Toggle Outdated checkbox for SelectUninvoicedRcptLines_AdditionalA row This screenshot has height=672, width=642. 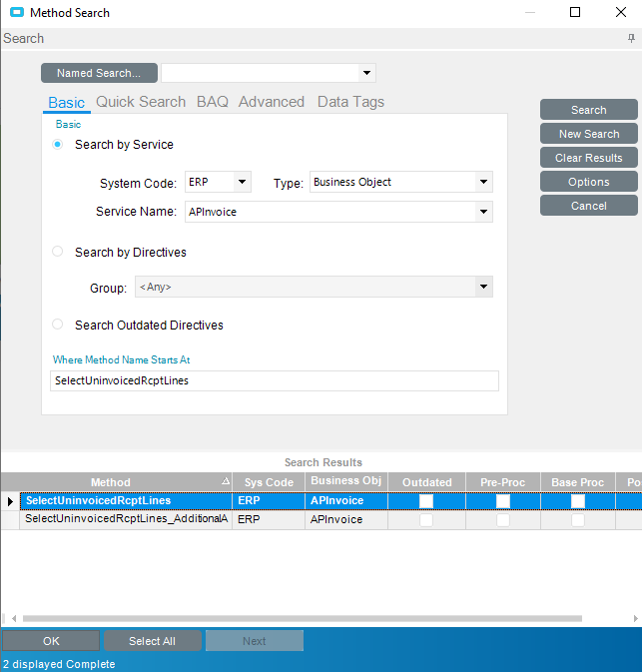(426, 520)
